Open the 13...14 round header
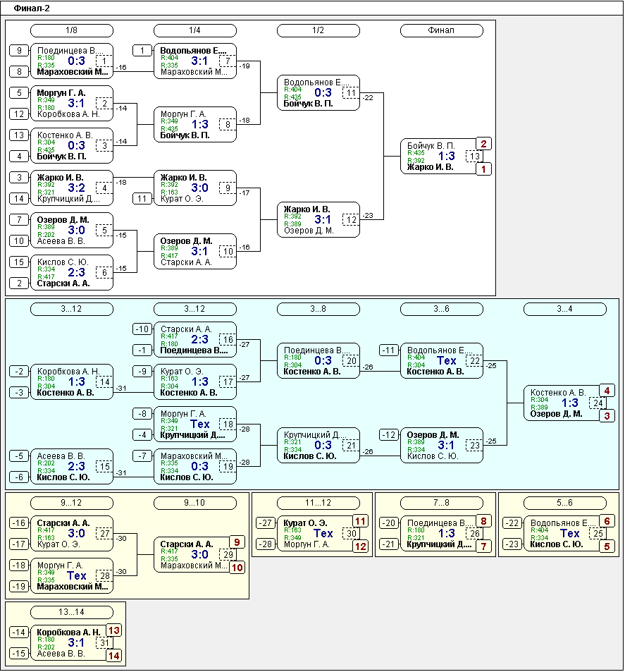 point(72,612)
